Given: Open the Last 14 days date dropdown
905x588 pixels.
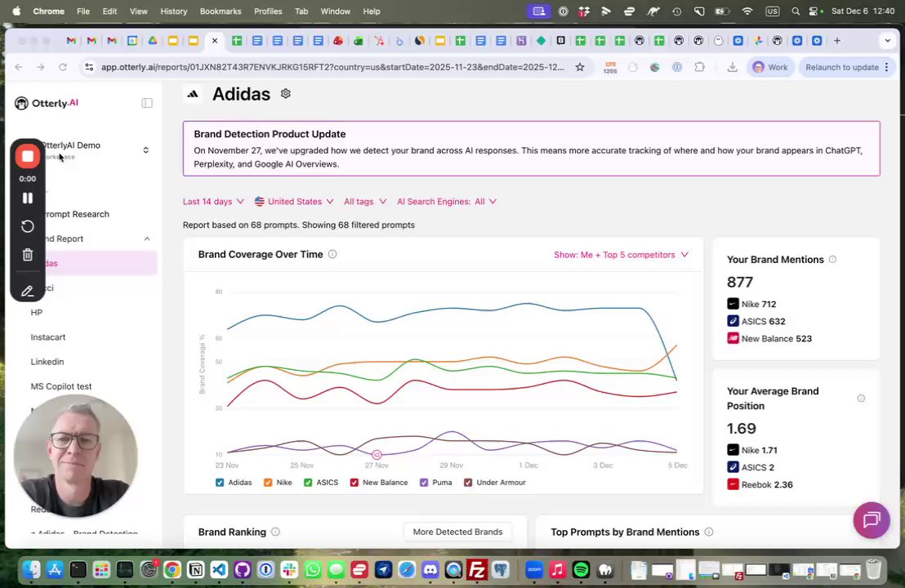Looking at the screenshot, I should (x=213, y=202).
